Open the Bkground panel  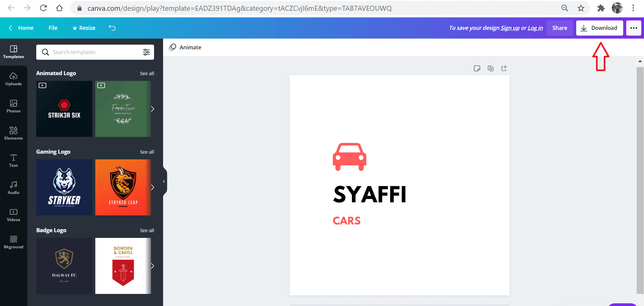pos(13,242)
